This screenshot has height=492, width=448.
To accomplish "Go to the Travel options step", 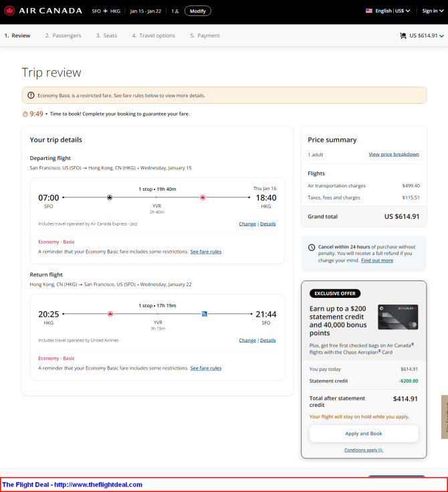I will [x=154, y=35].
